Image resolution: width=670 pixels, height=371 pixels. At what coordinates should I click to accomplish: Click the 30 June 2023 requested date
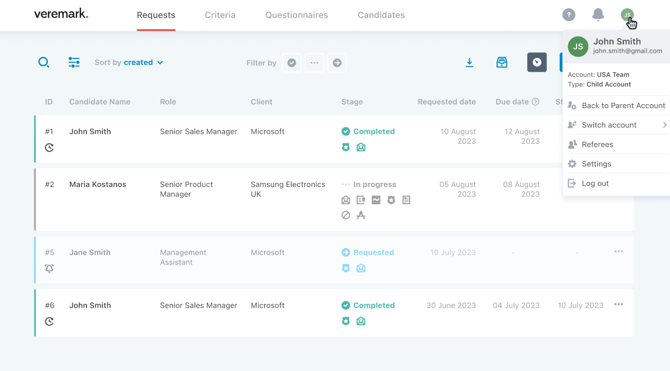451,305
